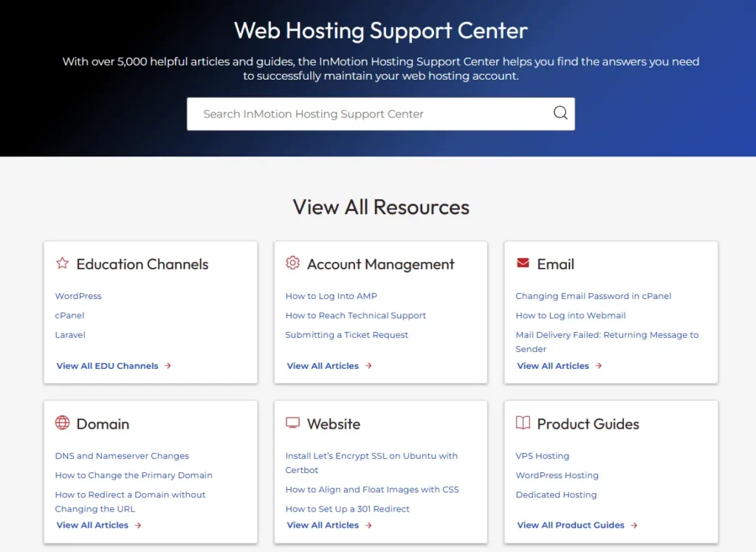
Task: Click the gear icon beside Account Management
Action: pyautogui.click(x=292, y=263)
